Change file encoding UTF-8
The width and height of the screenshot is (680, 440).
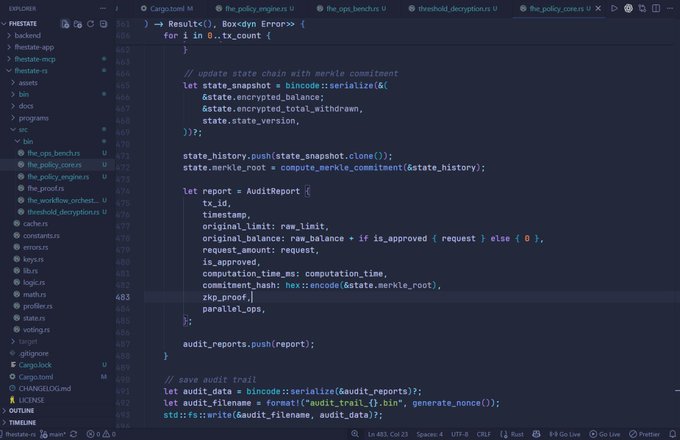click(x=460, y=434)
